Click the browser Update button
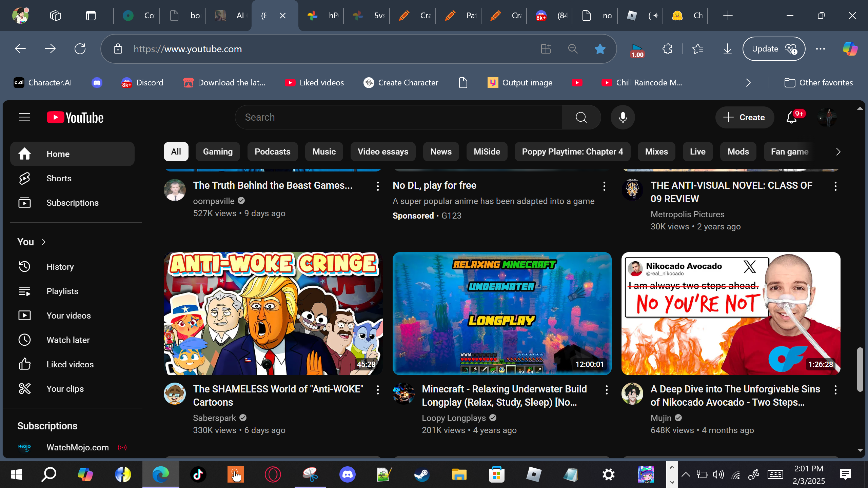Image resolution: width=868 pixels, height=488 pixels. (x=774, y=49)
